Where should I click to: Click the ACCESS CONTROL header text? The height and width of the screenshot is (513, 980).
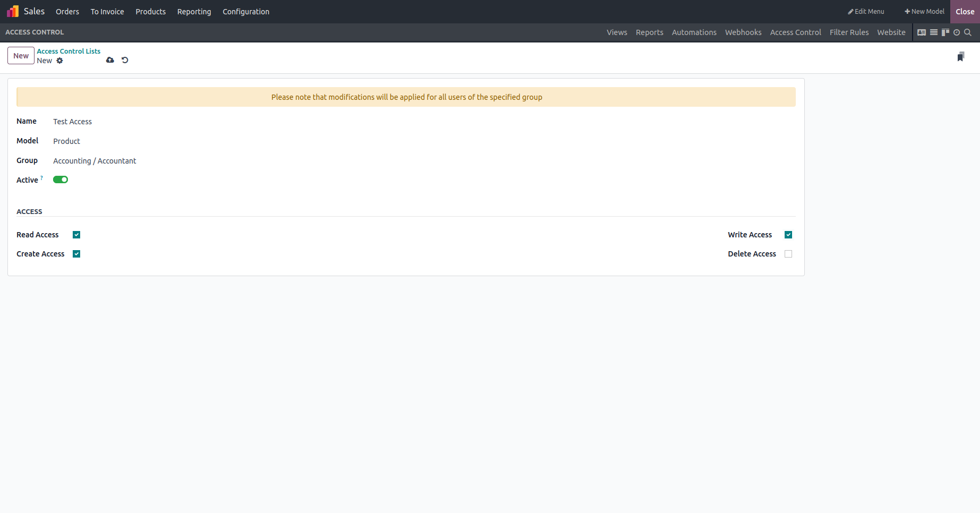pos(35,32)
